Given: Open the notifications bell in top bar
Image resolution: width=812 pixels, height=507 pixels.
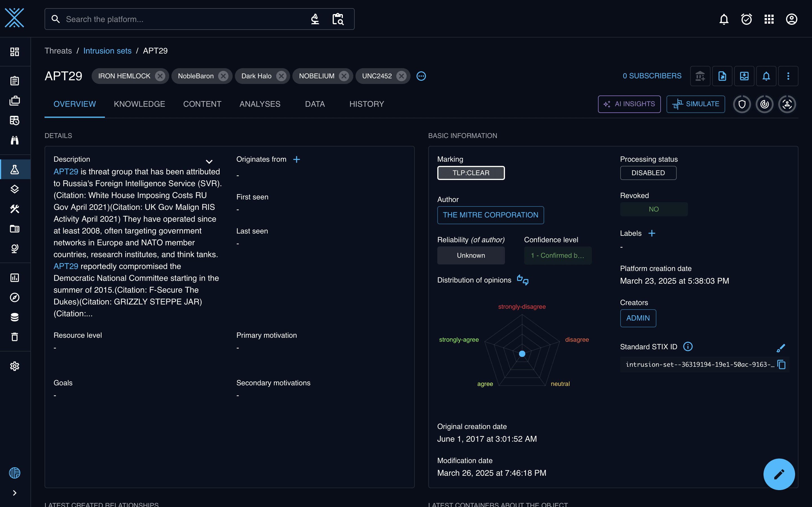Looking at the screenshot, I should click(x=724, y=19).
